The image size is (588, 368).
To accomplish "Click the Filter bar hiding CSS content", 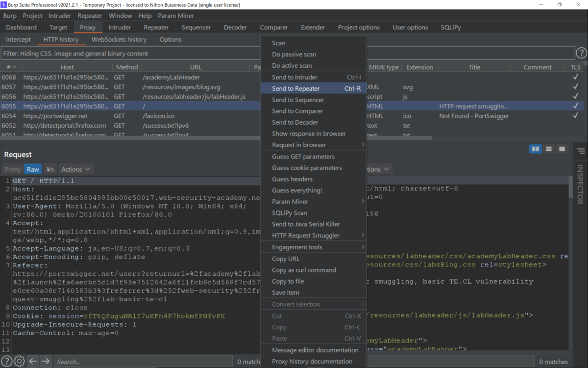I will 288,53.
